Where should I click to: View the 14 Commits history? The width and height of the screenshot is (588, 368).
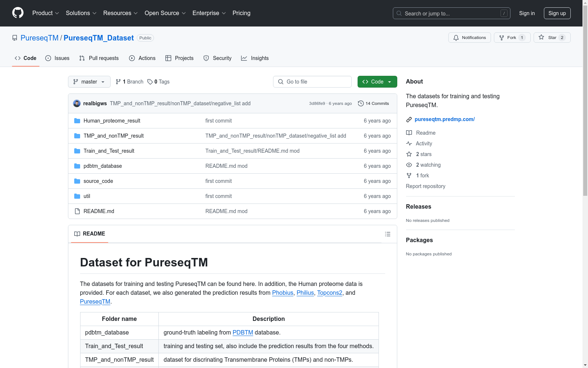[373, 103]
